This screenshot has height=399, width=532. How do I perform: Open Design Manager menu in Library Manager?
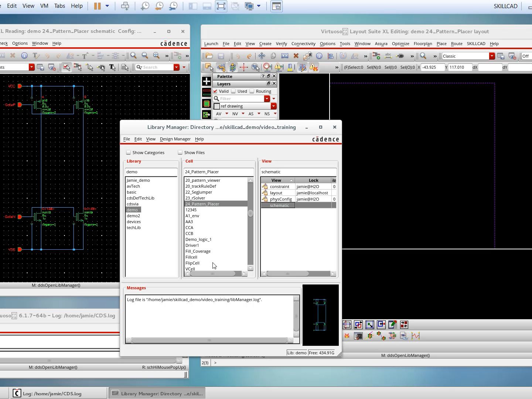175,139
